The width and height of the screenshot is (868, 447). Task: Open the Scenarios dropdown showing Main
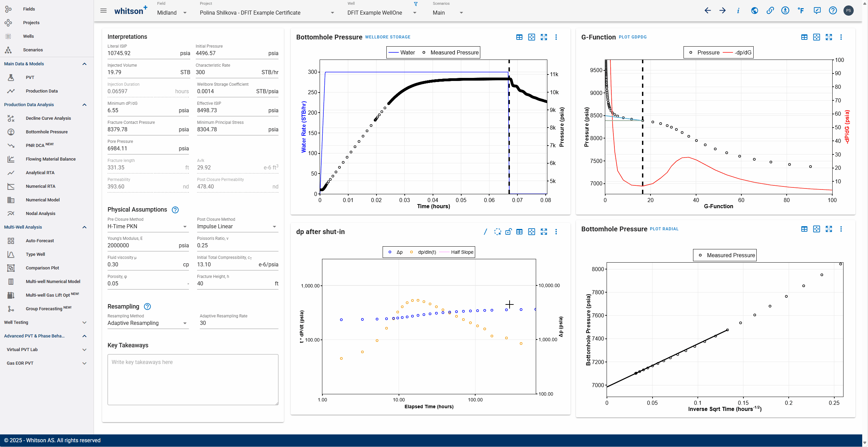tap(448, 13)
